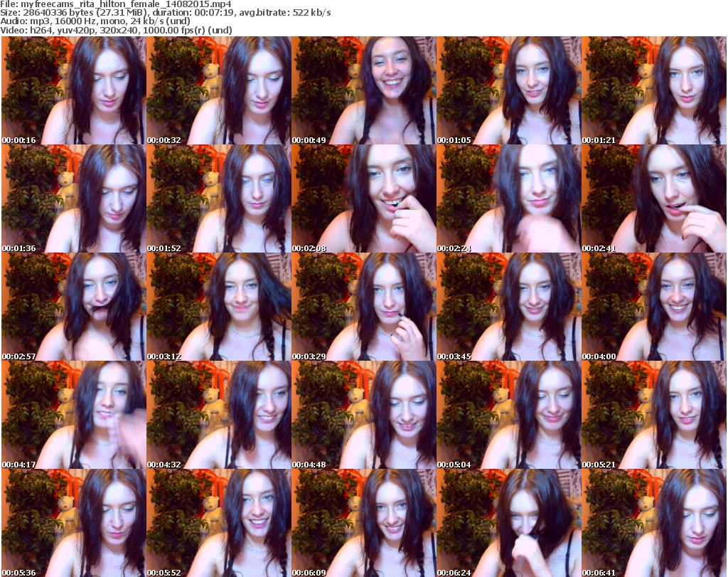This screenshot has width=728, height=577.
Task: Click the Size line showing 27.31 MiB
Action: (165, 13)
